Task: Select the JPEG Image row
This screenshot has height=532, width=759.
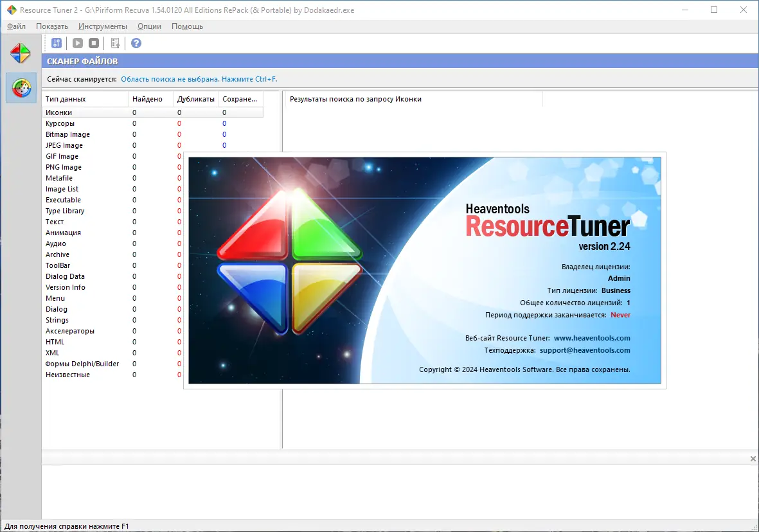Action: click(152, 145)
